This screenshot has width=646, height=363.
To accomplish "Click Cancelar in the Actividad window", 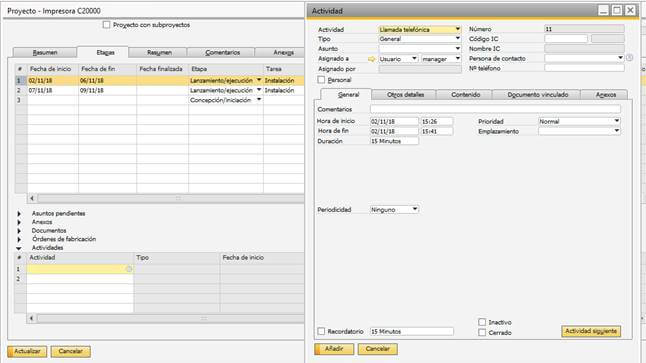I will pos(377,349).
